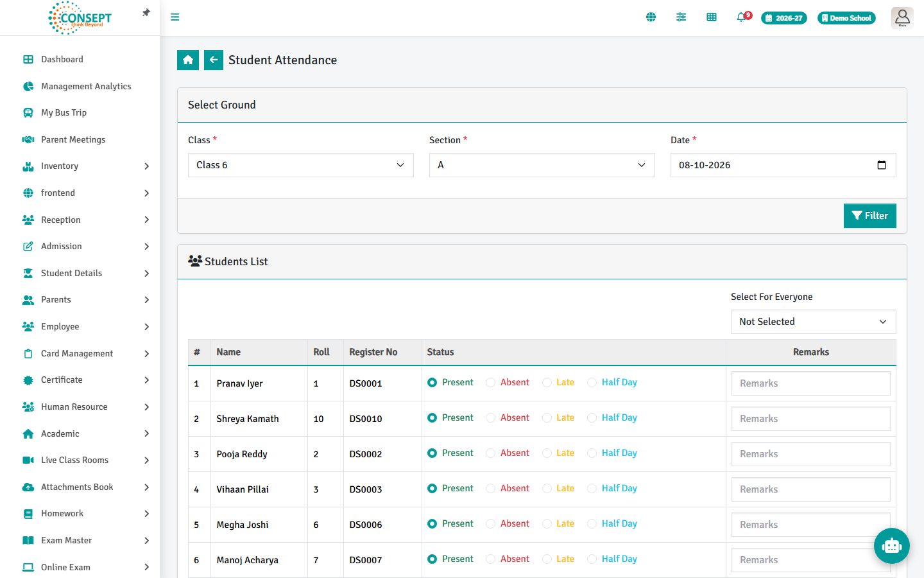924x578 pixels.
Task: Click the Demo School badge
Action: tap(846, 18)
